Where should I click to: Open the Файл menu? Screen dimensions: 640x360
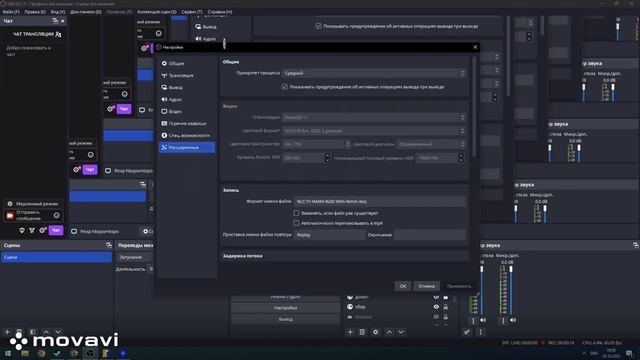coord(11,12)
